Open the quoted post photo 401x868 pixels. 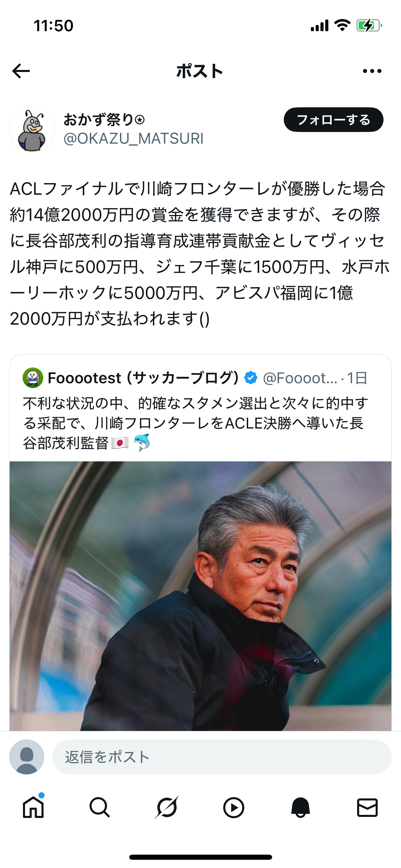pos(200,596)
